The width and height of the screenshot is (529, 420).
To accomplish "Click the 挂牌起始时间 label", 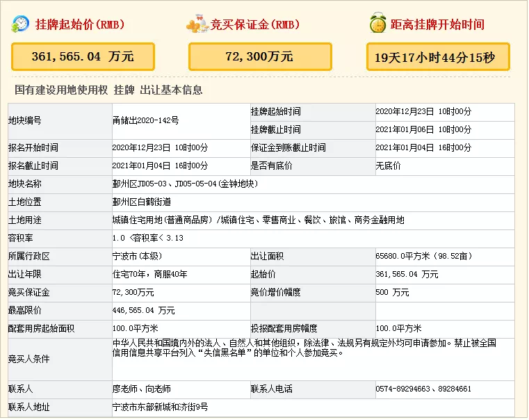I will click(276, 112).
